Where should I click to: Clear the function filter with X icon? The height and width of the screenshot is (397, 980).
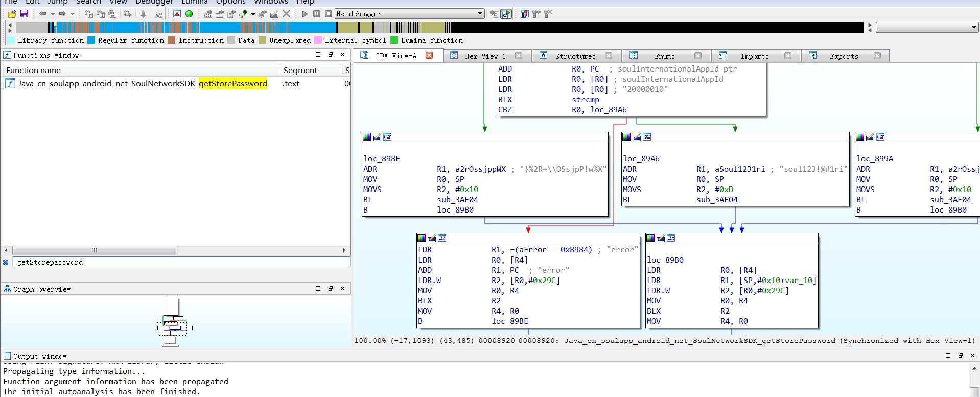(6, 262)
